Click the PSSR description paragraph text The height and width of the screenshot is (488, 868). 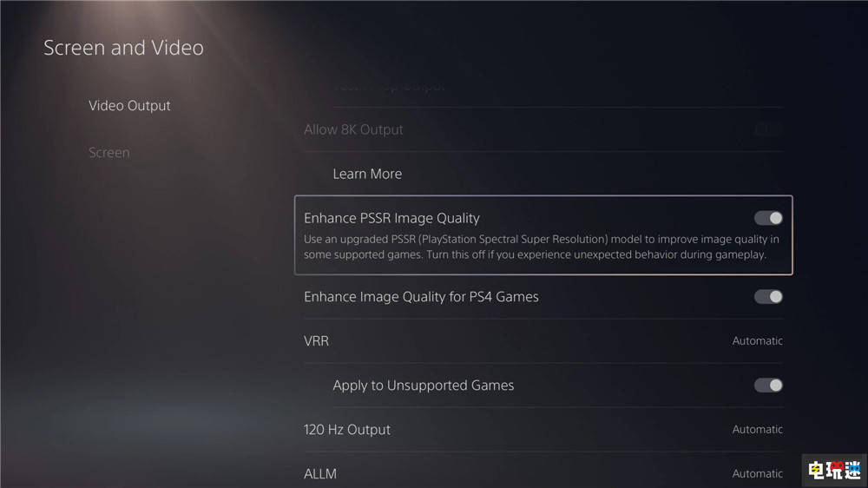click(x=541, y=247)
